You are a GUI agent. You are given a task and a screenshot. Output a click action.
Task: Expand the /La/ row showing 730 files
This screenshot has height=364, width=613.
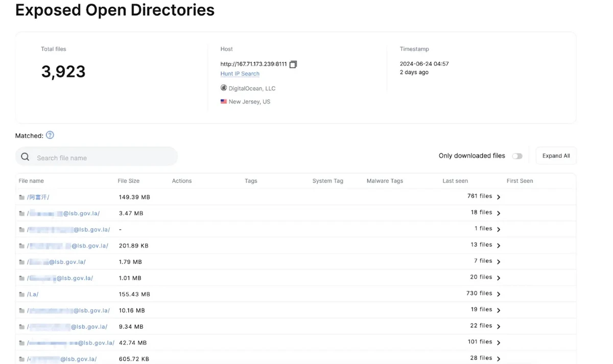pos(499,294)
